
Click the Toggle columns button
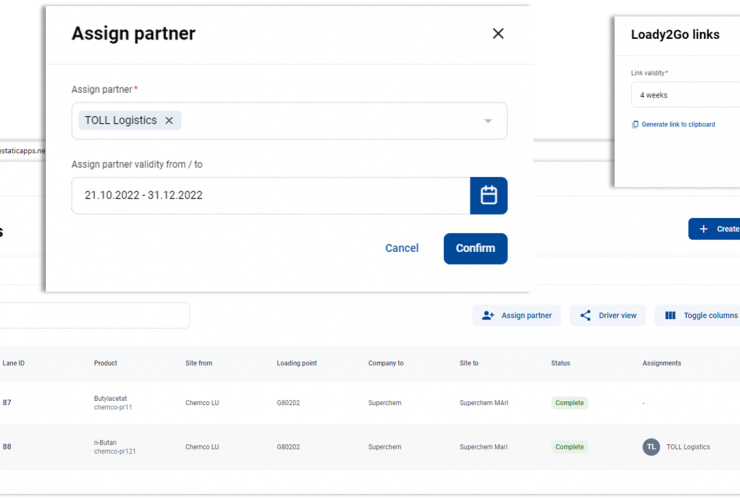coord(698,315)
